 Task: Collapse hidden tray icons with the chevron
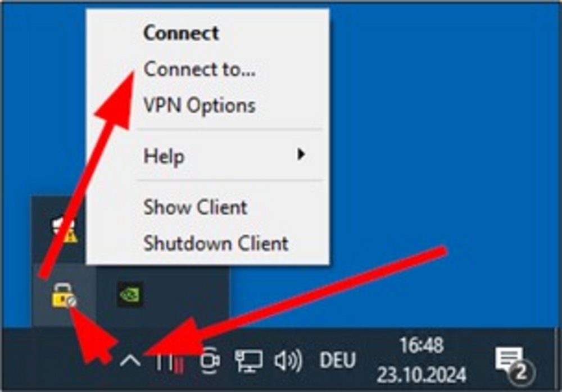(x=130, y=360)
